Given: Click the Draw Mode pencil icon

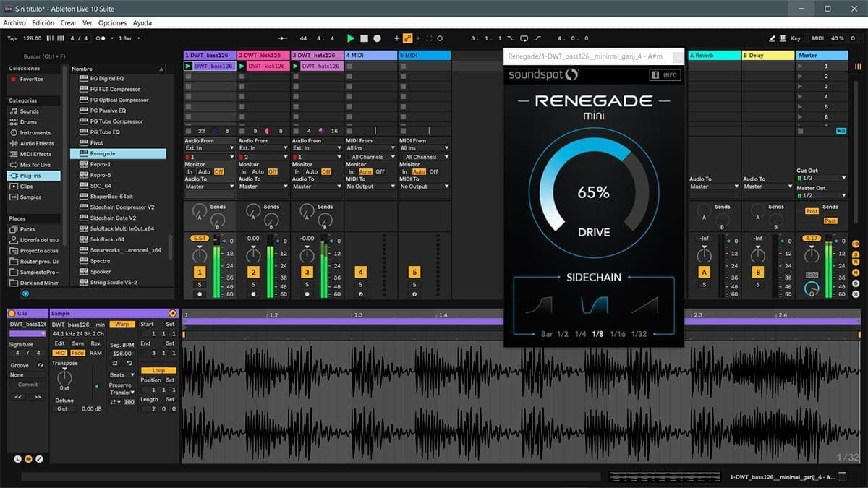Looking at the screenshot, I should (772, 38).
